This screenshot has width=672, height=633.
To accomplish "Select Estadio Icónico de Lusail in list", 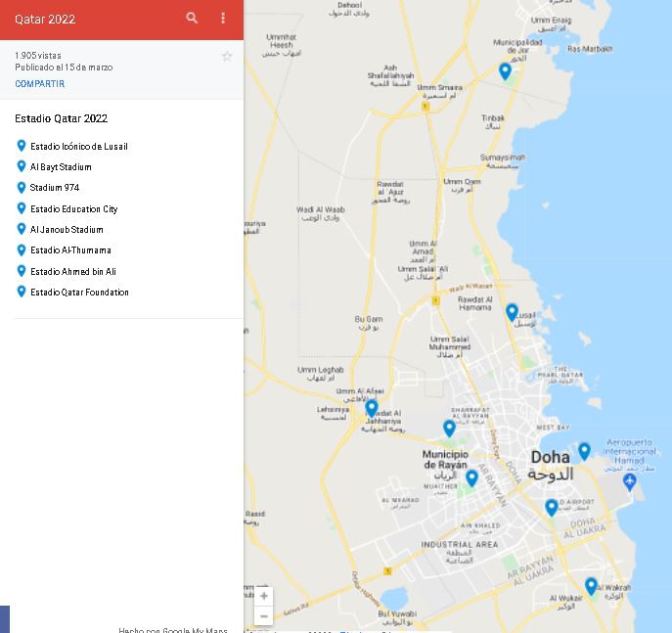I will [79, 146].
